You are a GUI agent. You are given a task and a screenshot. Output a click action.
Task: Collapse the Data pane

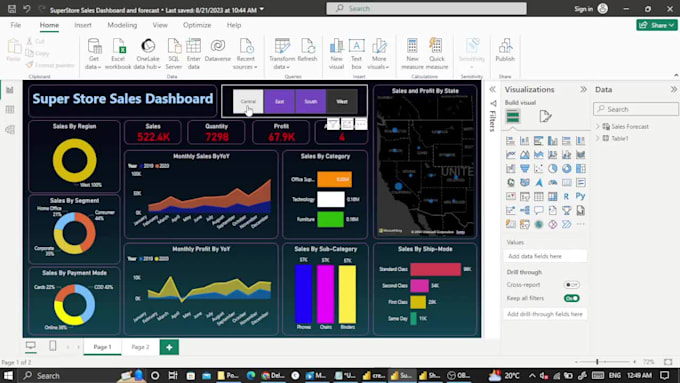coord(673,89)
